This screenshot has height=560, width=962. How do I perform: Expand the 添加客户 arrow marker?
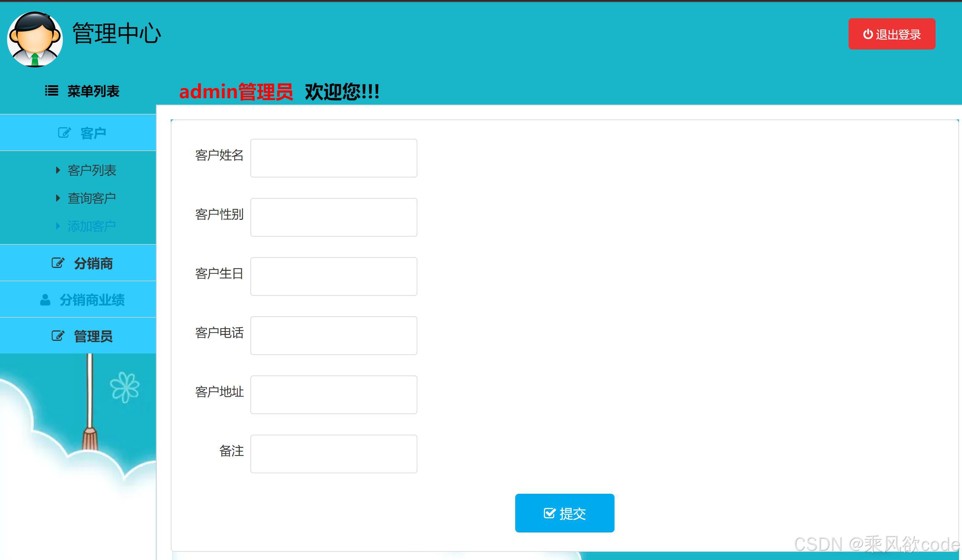click(58, 225)
